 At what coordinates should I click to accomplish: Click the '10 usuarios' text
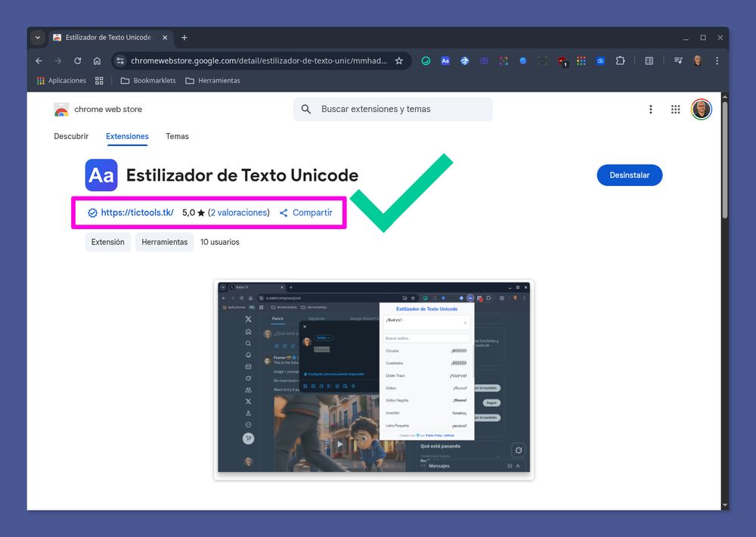[220, 242]
